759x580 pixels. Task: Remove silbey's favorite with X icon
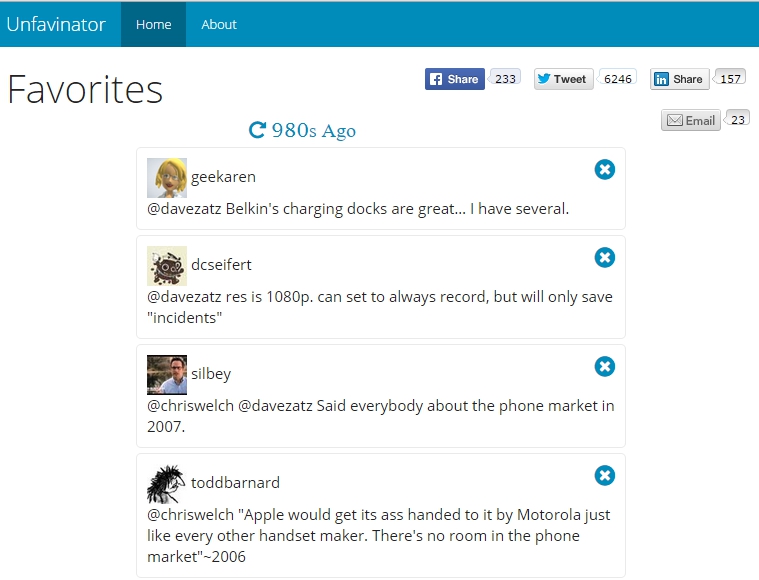[605, 366]
